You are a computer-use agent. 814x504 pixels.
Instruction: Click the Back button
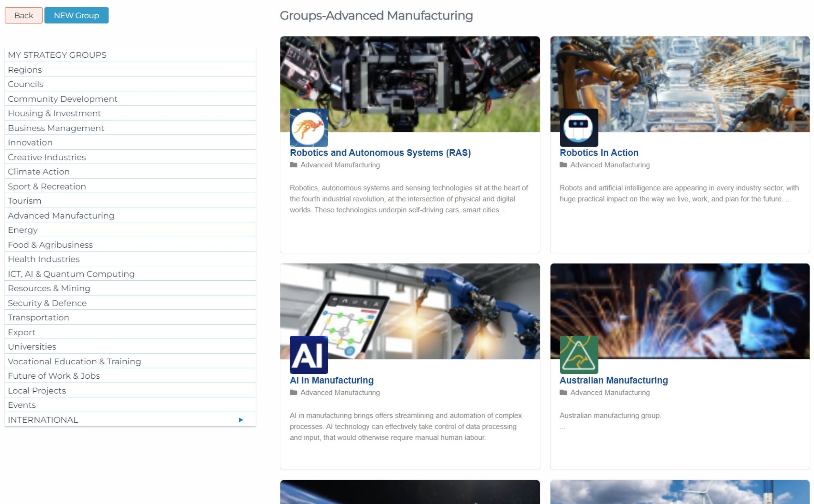click(24, 15)
